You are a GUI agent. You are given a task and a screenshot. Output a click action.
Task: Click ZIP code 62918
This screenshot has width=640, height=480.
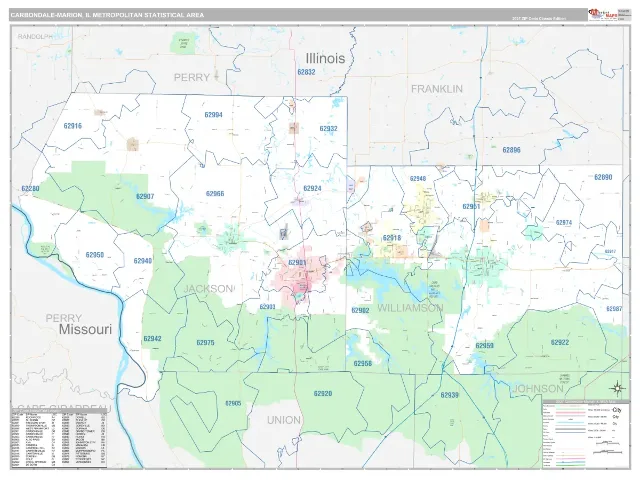point(392,238)
